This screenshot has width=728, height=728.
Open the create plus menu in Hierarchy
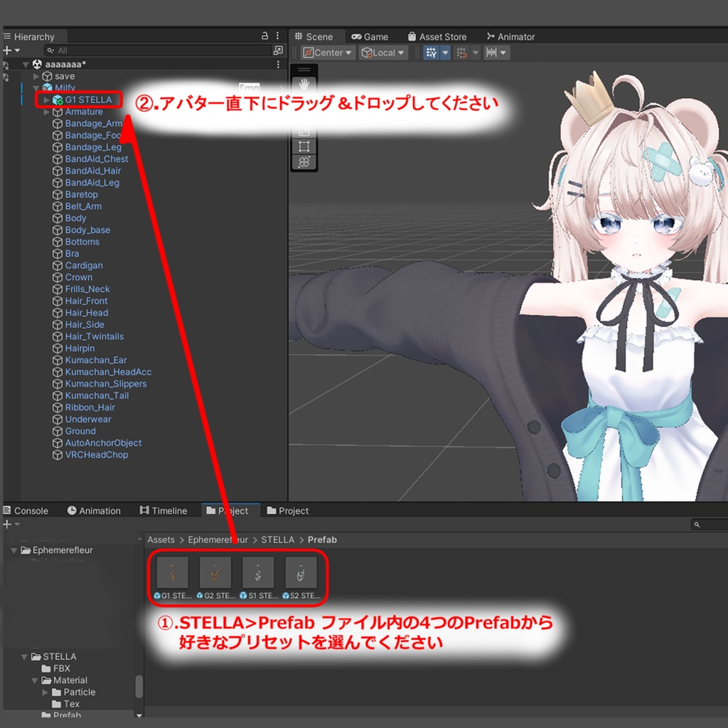(x=11, y=50)
